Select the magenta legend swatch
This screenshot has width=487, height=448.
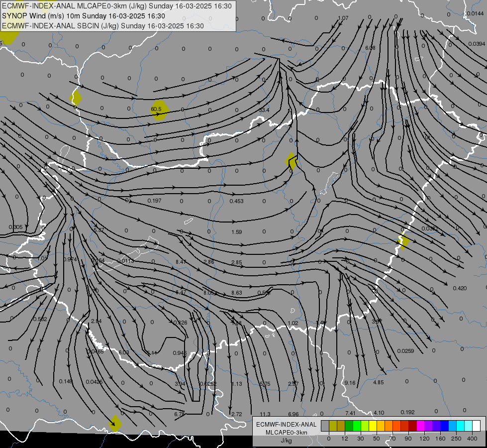pos(420,426)
